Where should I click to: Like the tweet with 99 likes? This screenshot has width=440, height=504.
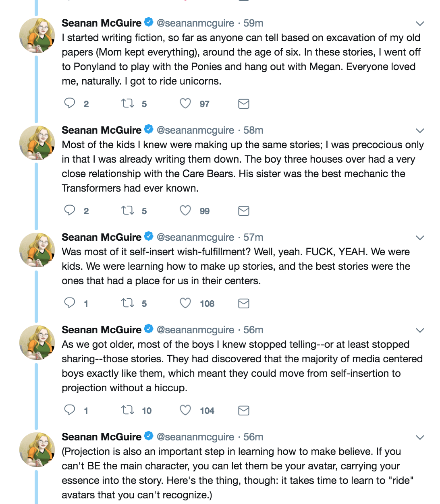[x=185, y=211]
